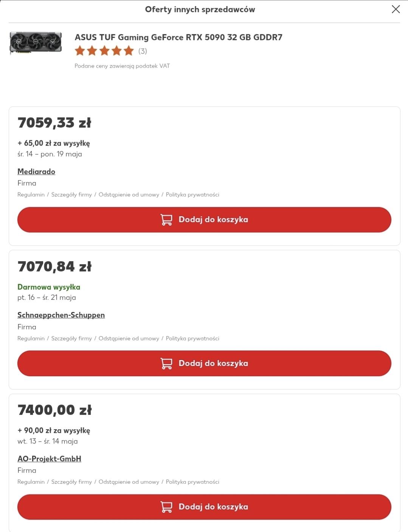This screenshot has height=532, width=408.
Task: Add the Mediarado 7059,33 zł offer to cart
Action: coord(204,220)
